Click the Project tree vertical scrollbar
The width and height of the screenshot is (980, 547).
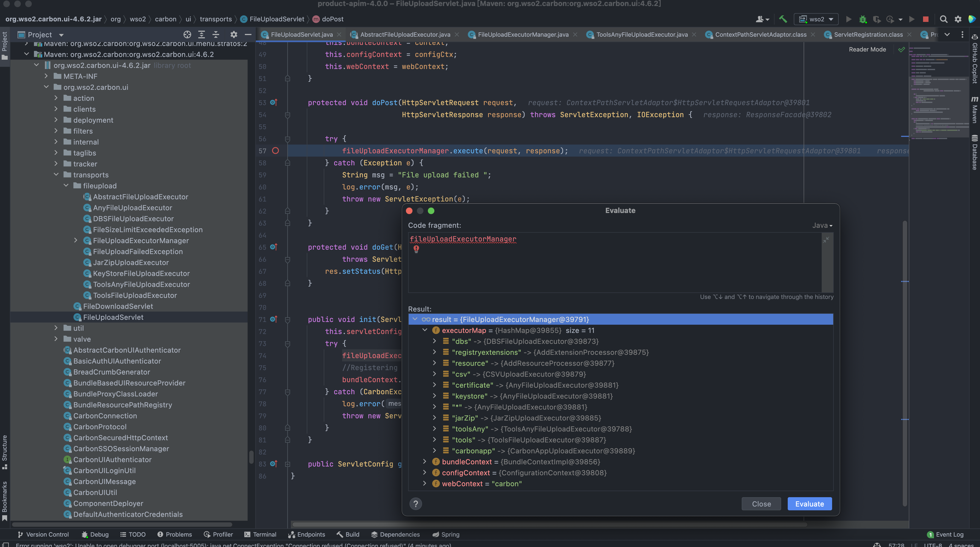click(251, 456)
